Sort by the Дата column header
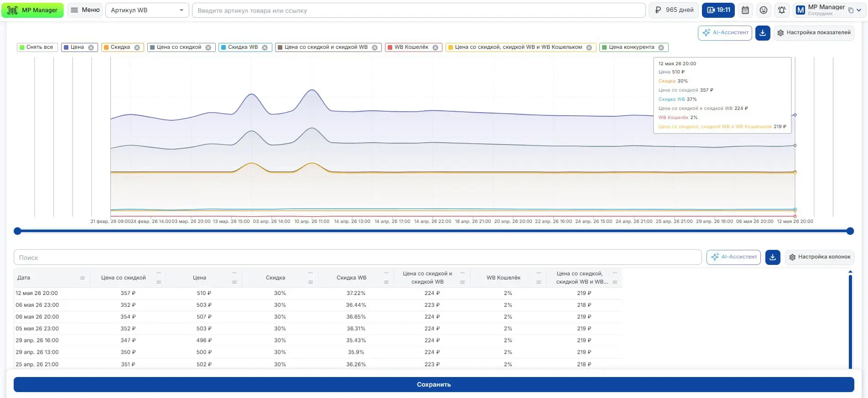 24,278
